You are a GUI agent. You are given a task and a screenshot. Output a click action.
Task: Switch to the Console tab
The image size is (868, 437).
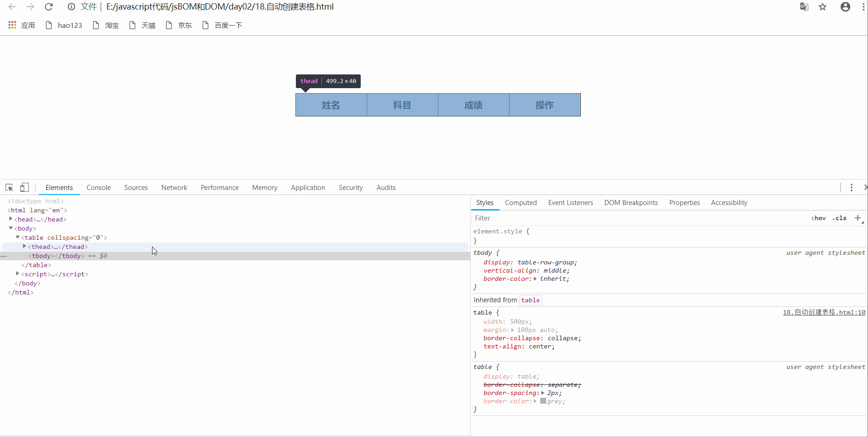(x=99, y=188)
